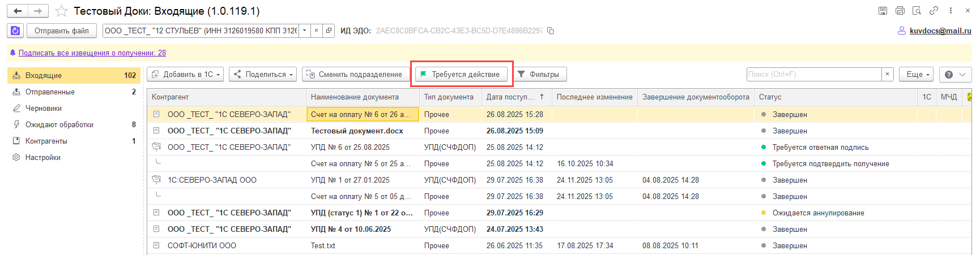Viewport: 980px width, 255px height.
Task: Open print preview icon with magnifier
Action: click(917, 11)
